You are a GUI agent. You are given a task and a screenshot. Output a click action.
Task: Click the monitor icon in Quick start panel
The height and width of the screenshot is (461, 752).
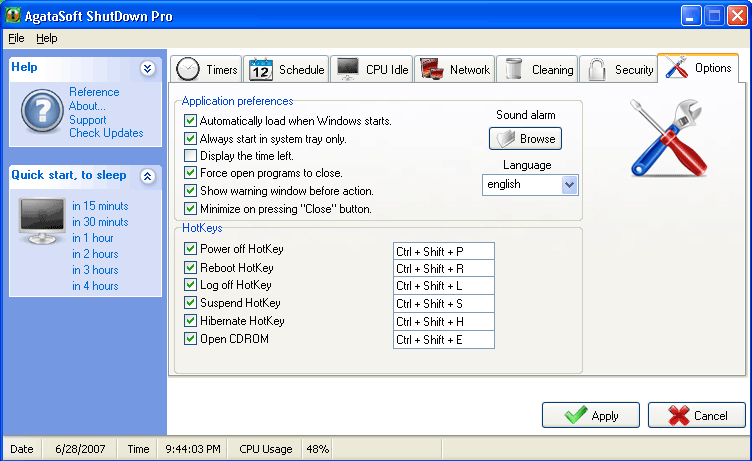click(41, 221)
